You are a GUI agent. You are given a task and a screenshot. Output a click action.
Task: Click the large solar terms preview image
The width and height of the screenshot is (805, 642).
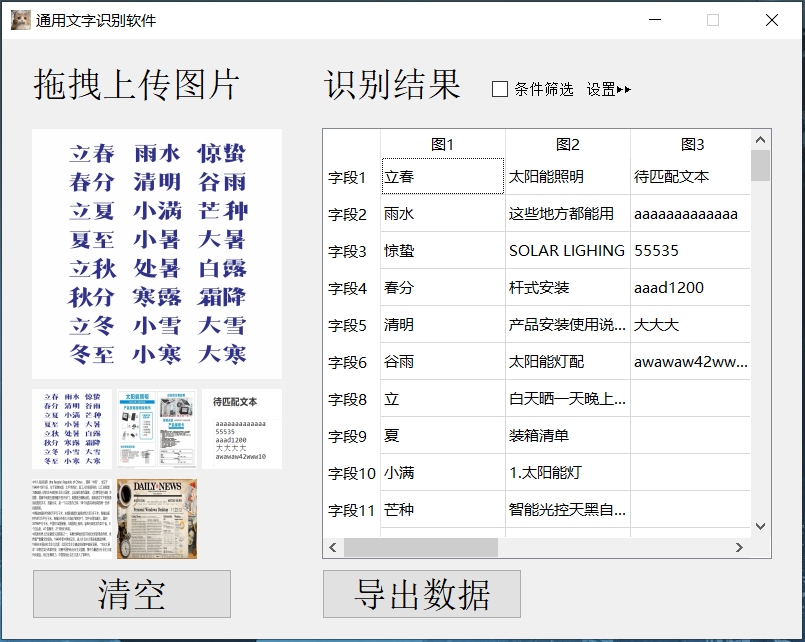click(155, 250)
